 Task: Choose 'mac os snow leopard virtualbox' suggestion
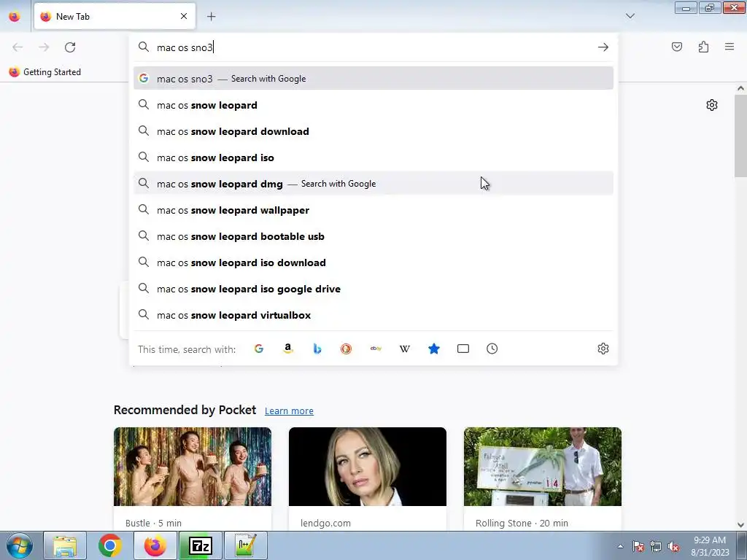click(373, 315)
